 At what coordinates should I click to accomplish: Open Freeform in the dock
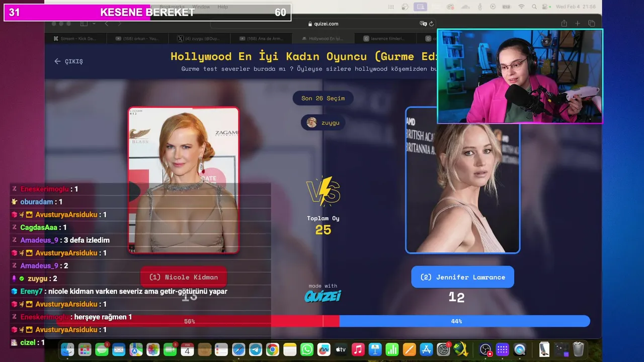[x=324, y=349]
